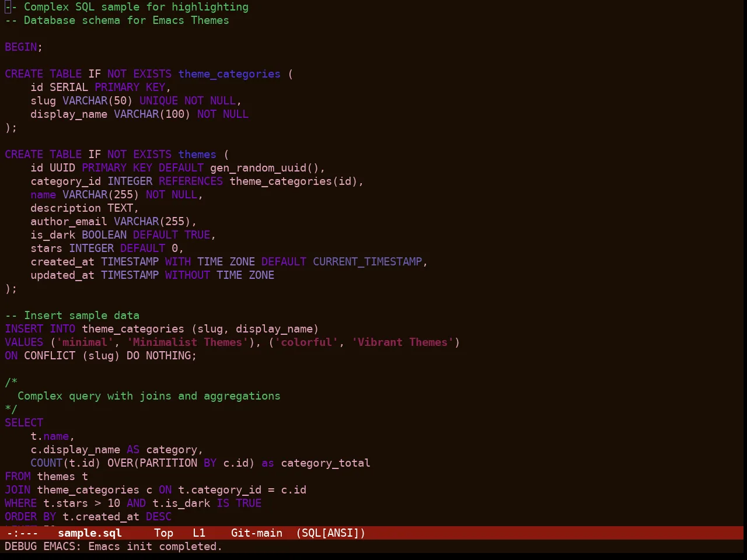Click the CONFLICT word in ON CONFLICT line
Screen dimensions: 747x560
coord(50,355)
